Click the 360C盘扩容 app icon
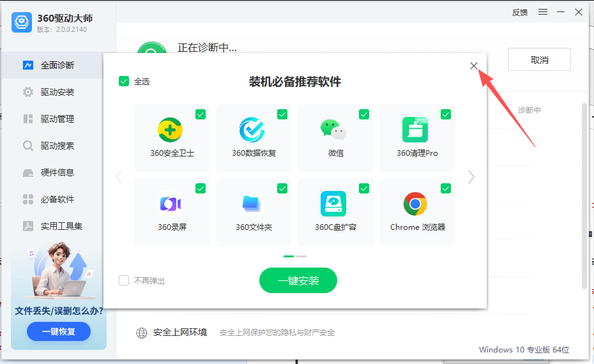 tap(333, 204)
